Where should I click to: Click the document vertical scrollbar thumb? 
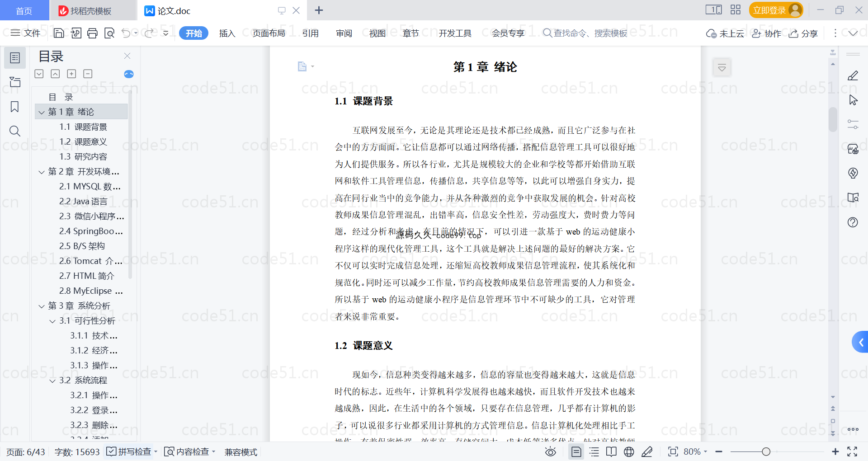(833, 120)
